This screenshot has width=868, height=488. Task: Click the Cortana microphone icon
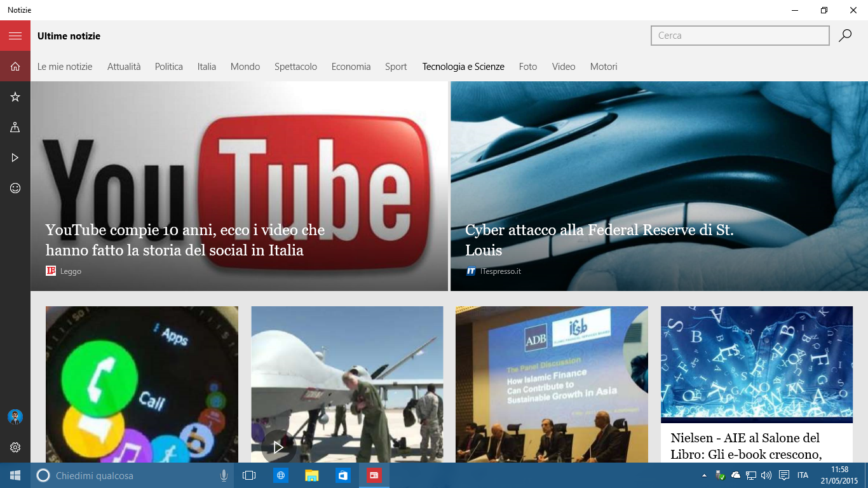coord(224,475)
